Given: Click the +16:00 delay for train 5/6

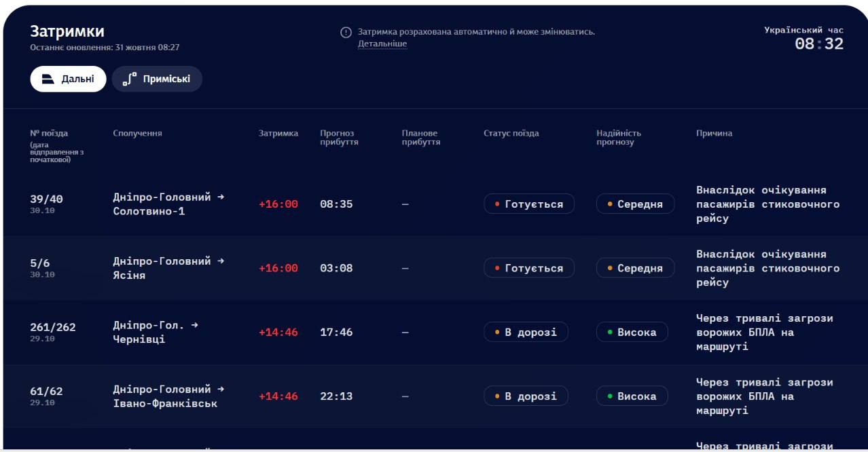Looking at the screenshot, I should click(278, 268).
